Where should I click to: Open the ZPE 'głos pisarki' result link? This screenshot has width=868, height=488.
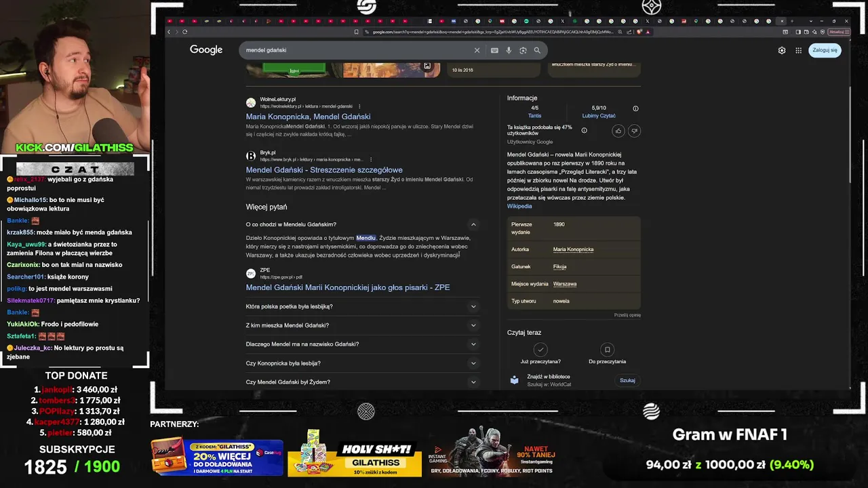pyautogui.click(x=348, y=287)
